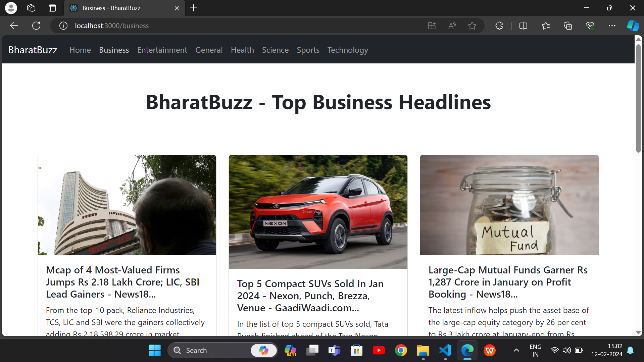644x362 pixels.
Task: Click the Mcap of 4 Most-Valued Firms headline
Action: coord(122,282)
